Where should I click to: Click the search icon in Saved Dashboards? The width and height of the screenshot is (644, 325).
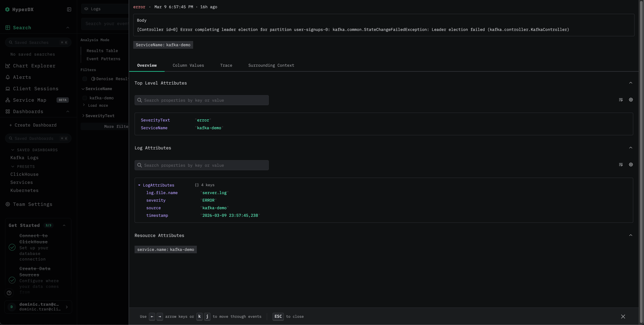pyautogui.click(x=11, y=138)
